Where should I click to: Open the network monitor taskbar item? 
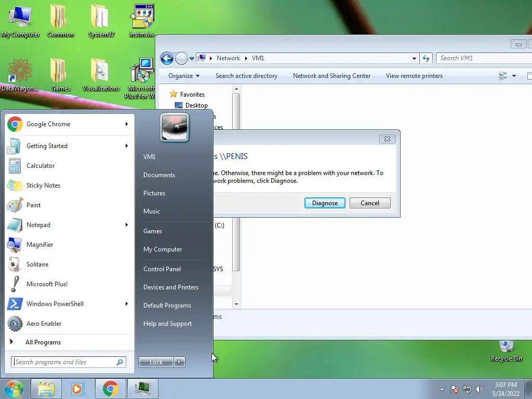[x=143, y=389]
